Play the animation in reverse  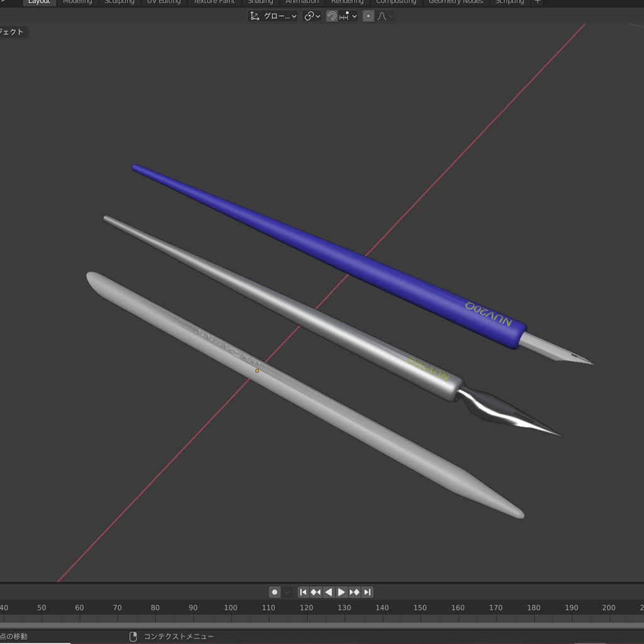tap(328, 592)
